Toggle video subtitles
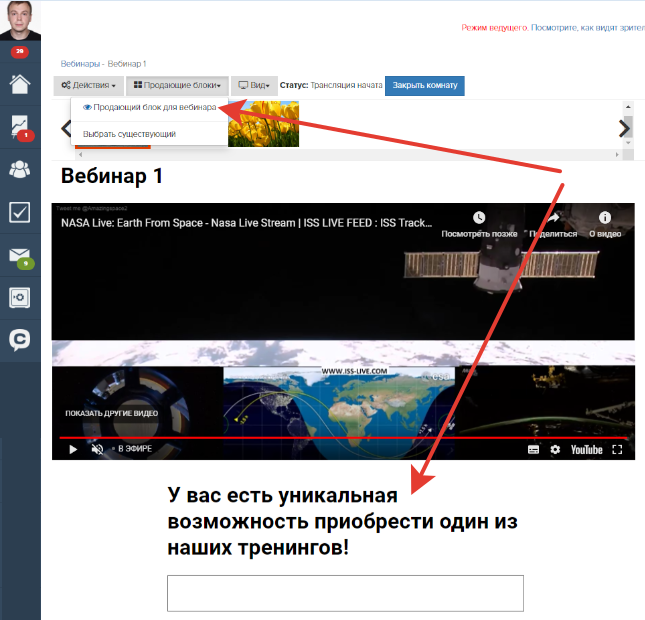This screenshot has height=620, width=645. coord(533,450)
